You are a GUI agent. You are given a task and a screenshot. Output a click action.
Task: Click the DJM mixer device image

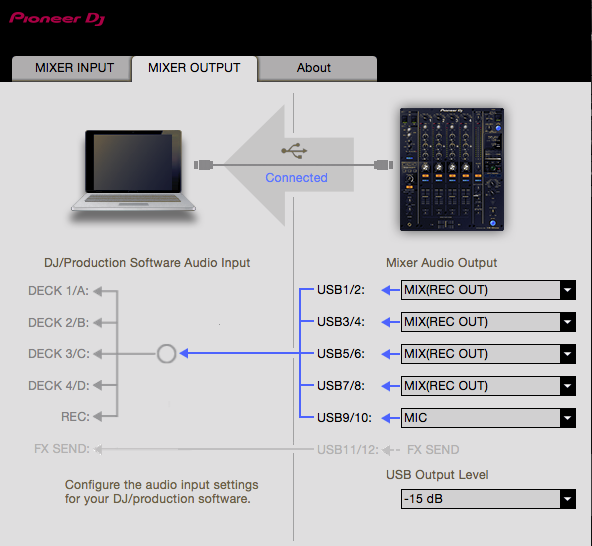452,169
